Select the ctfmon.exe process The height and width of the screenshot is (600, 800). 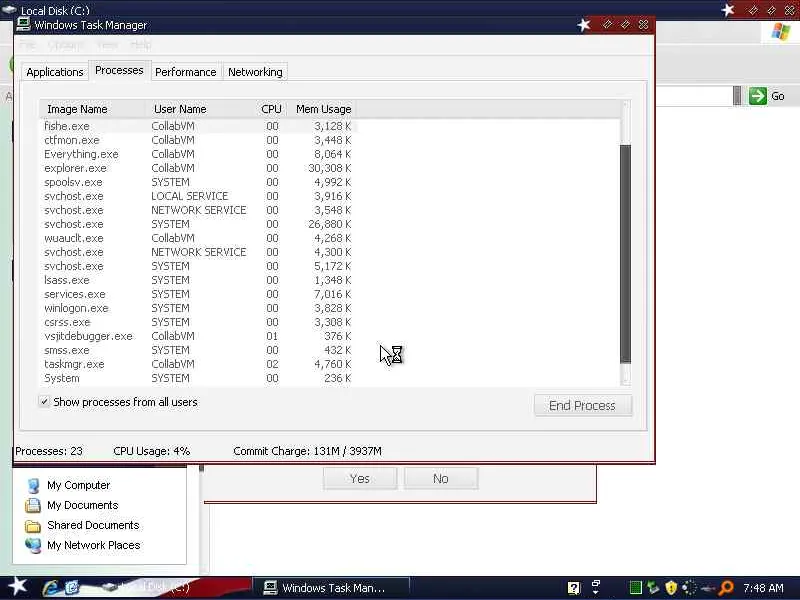198,140
